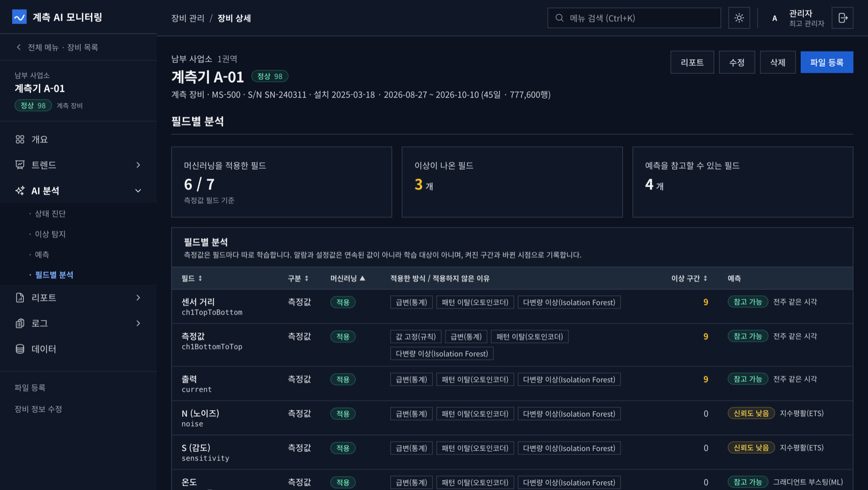Expand the 트렌드 menu chevron
The height and width of the screenshot is (490, 868).
pyautogui.click(x=138, y=165)
